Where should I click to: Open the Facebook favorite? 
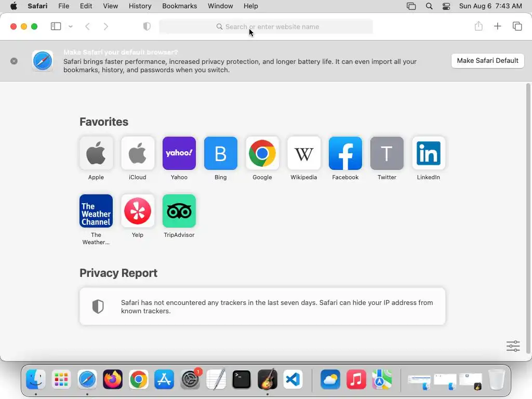tap(345, 153)
